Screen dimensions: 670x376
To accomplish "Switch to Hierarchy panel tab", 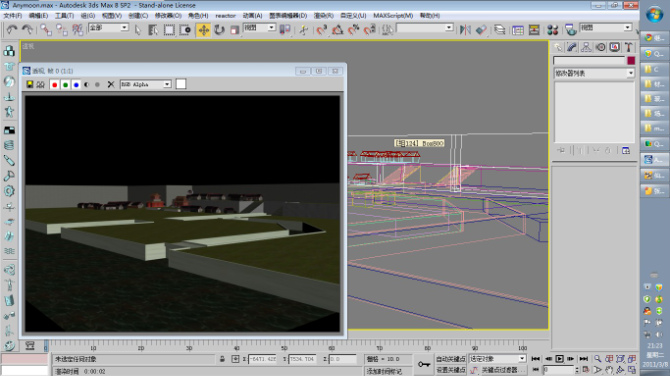I will (x=586, y=47).
